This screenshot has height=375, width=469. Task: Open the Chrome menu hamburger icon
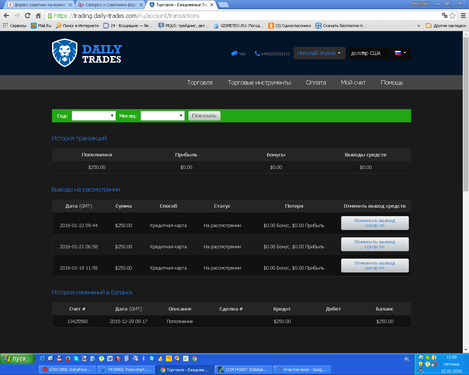pyautogui.click(x=463, y=16)
